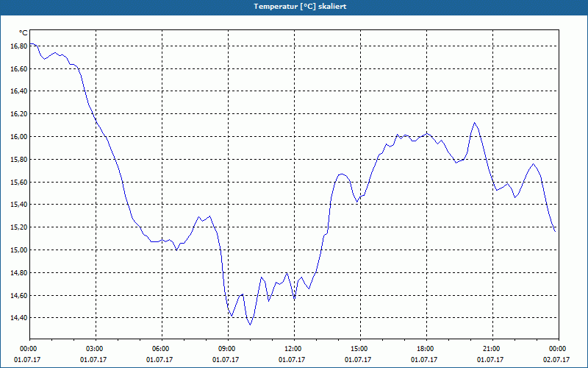Select the 16,80 y-axis value
Viewport: 588px width, 368px height.
(x=19, y=46)
